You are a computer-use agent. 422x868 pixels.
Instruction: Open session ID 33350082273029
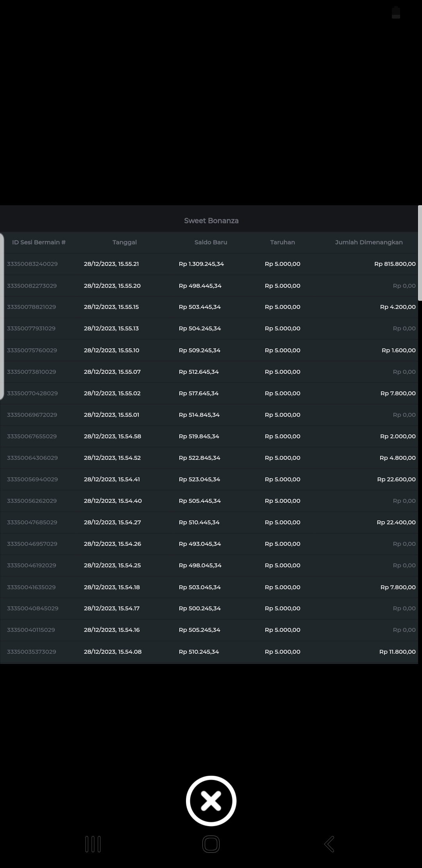32,286
